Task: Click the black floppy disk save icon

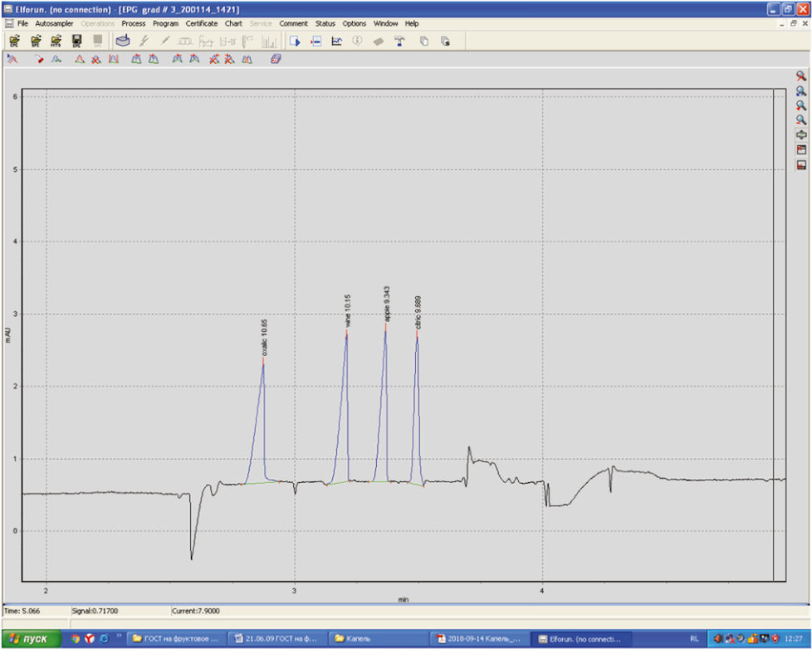Action: pyautogui.click(x=76, y=41)
